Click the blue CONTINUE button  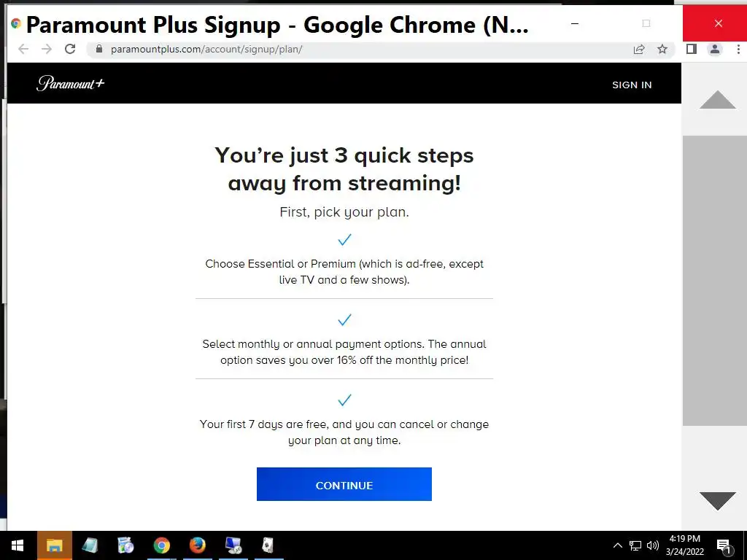(344, 484)
